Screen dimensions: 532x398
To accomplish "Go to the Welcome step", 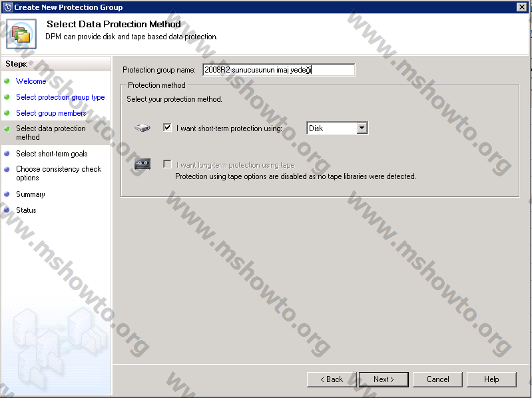I will pyautogui.click(x=31, y=81).
